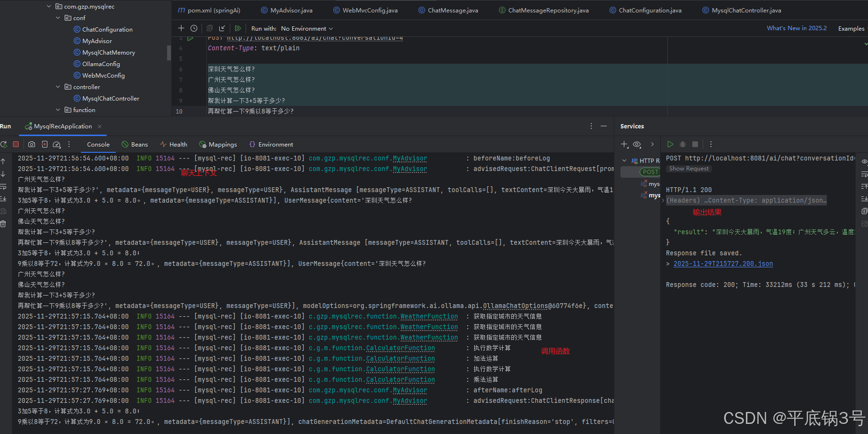Stop the running mysql-rec application
The image size is (868, 434).
click(x=16, y=144)
